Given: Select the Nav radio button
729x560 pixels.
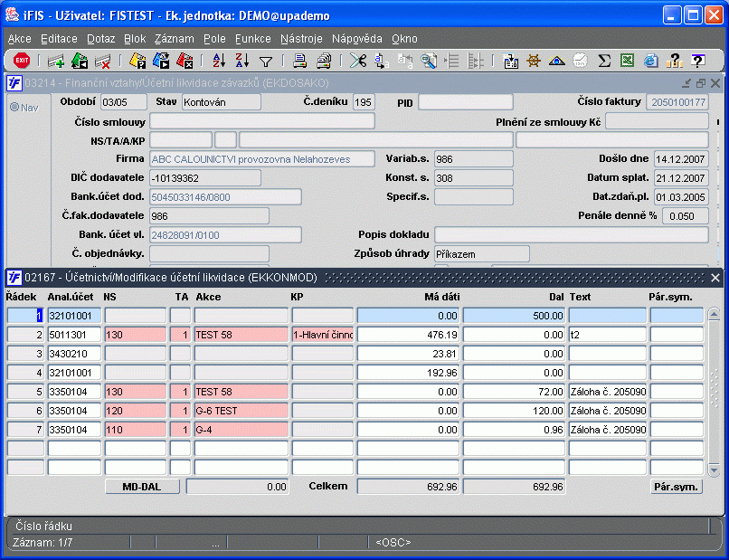Looking at the screenshot, I should click(14, 108).
